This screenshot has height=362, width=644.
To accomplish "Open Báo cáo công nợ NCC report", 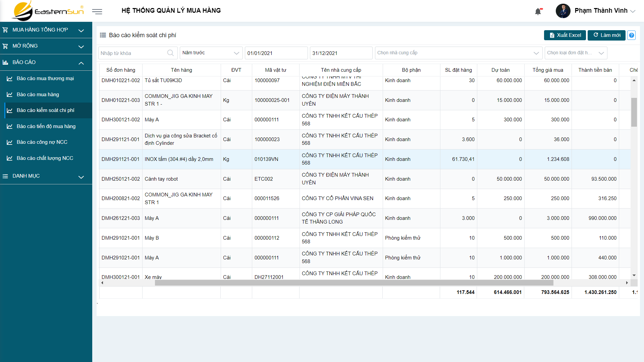I will click(42, 142).
